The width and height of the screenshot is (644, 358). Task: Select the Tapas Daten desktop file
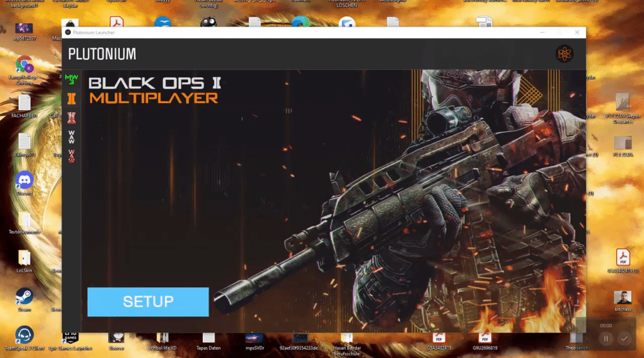[208, 341]
